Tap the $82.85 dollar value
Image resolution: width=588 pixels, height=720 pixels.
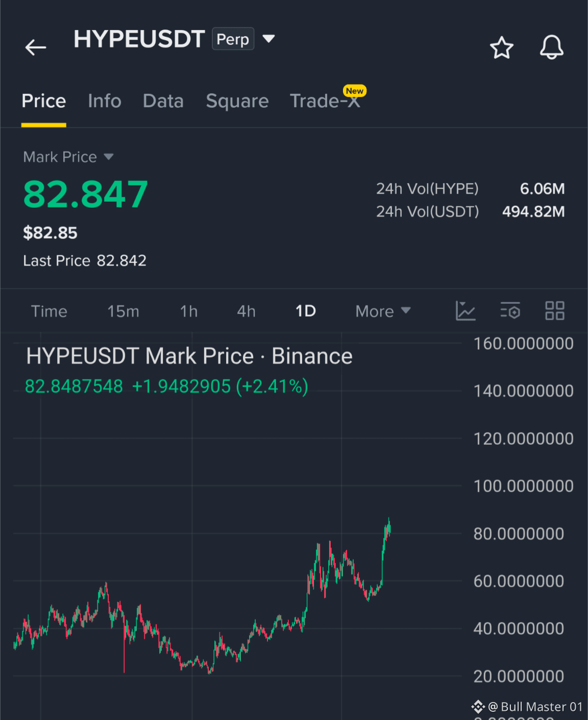(x=50, y=233)
